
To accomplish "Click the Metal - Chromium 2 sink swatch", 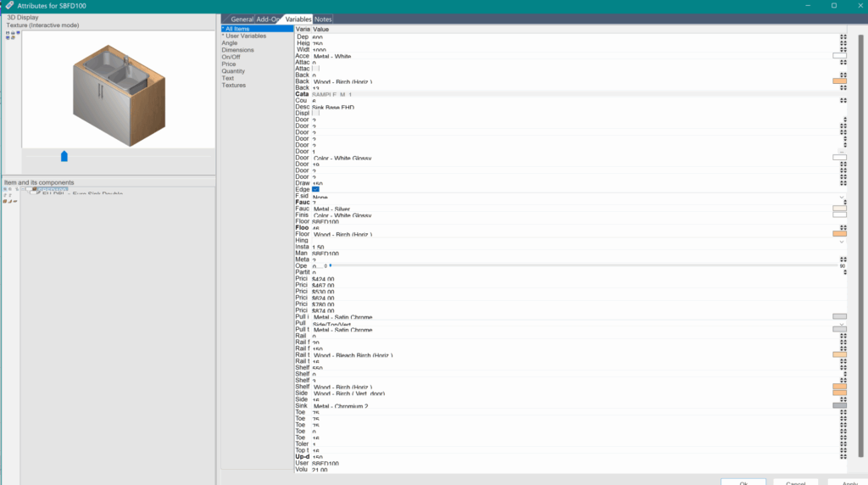I will point(839,406).
